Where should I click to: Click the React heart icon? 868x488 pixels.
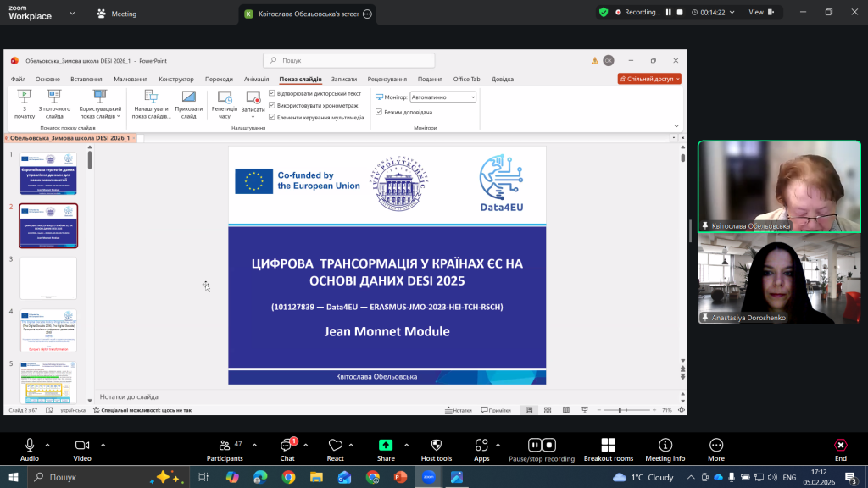click(336, 446)
